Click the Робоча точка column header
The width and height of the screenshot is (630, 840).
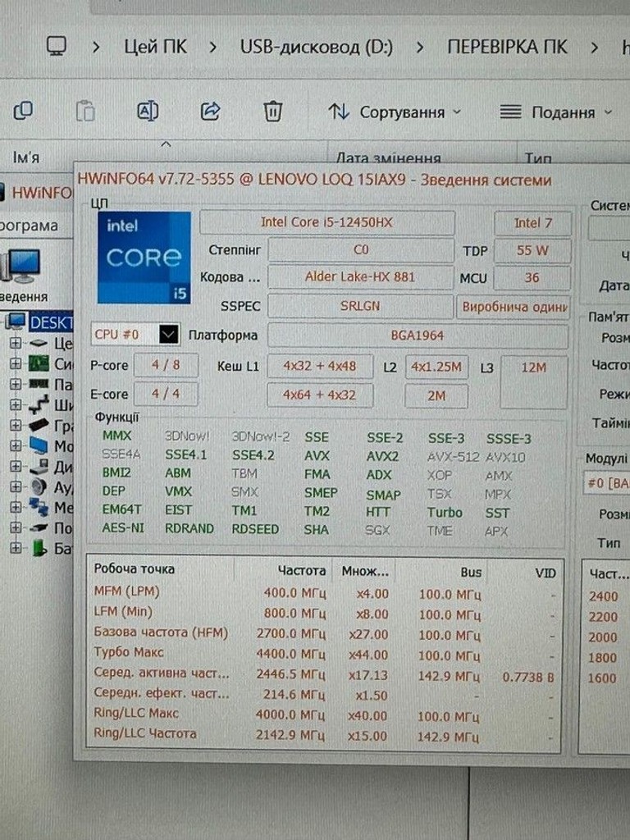click(134, 569)
